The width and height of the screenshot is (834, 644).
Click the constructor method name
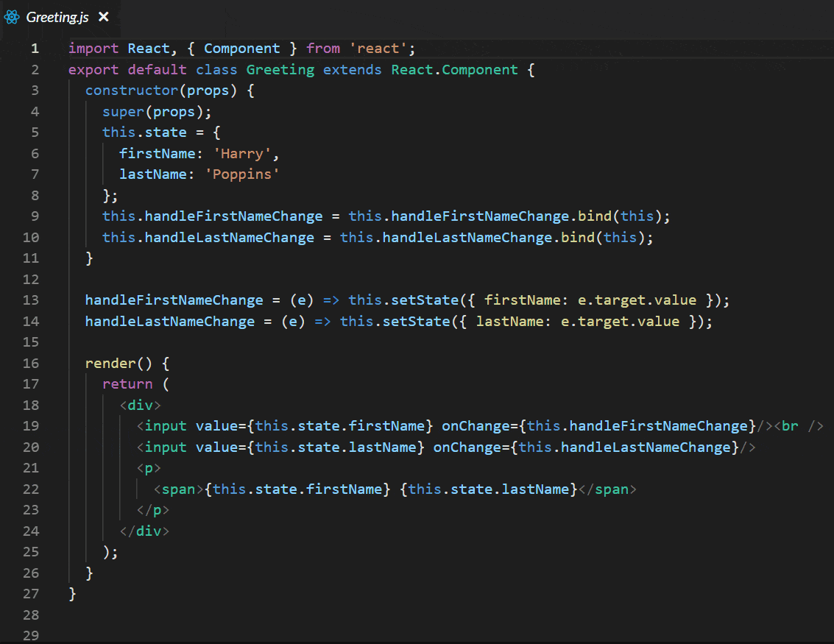tap(131, 90)
